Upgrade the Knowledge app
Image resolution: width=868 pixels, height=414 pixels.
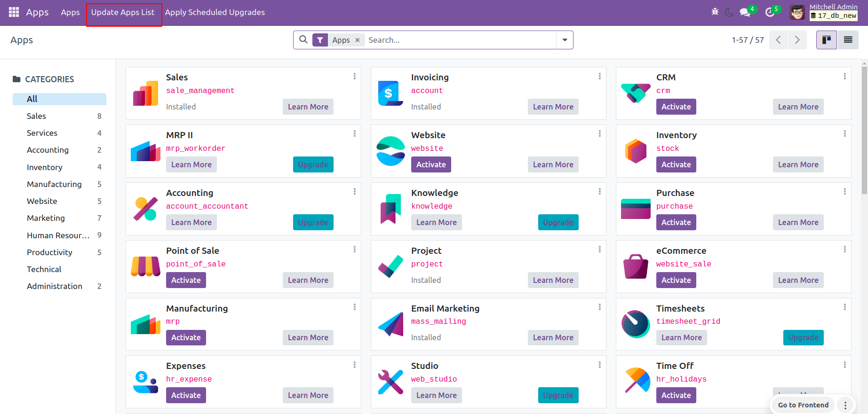click(558, 222)
